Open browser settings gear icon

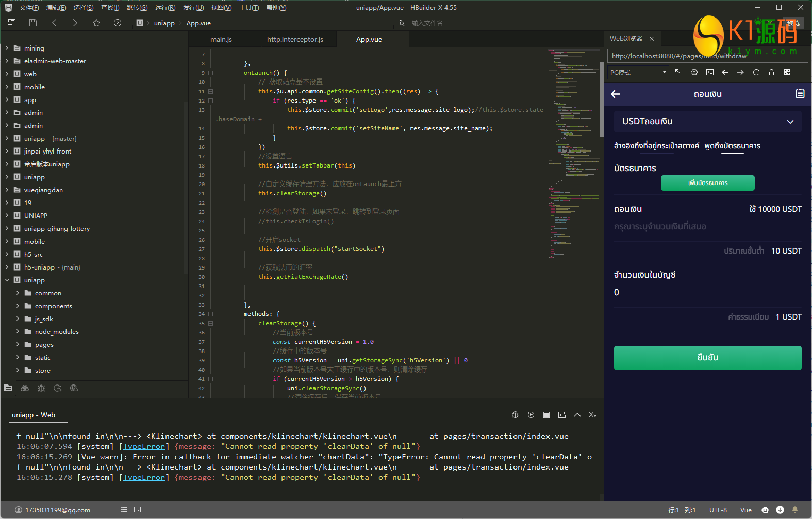[694, 72]
